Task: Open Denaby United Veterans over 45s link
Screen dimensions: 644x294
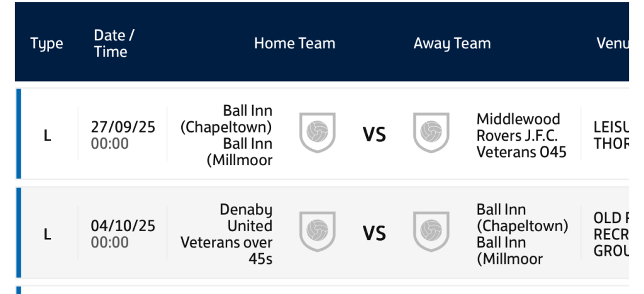Action: pyautogui.click(x=226, y=234)
